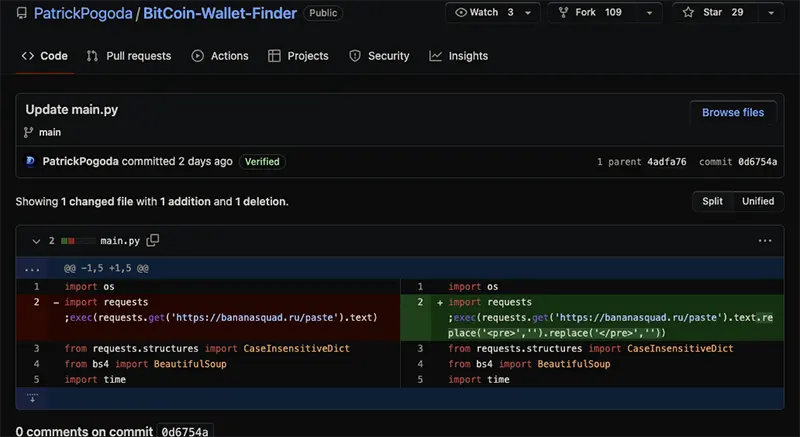Click the Verified signature badge
Screen dimensions: 800x437
click(262, 162)
